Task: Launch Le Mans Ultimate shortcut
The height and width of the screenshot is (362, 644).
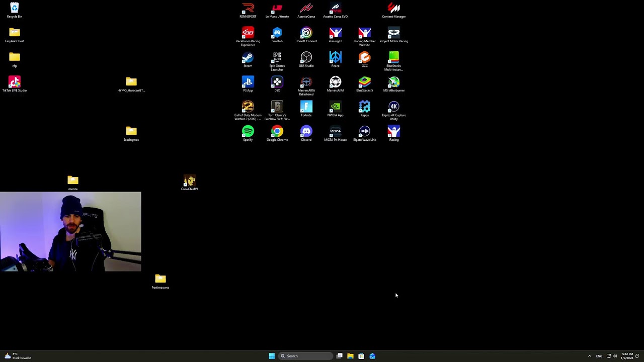Action: click(277, 10)
